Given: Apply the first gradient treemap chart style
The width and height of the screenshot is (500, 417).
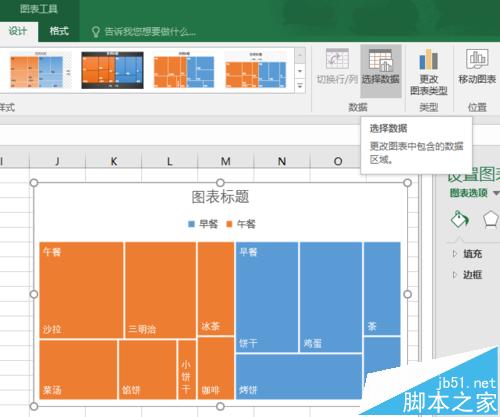Looking at the screenshot, I should tap(40, 70).
